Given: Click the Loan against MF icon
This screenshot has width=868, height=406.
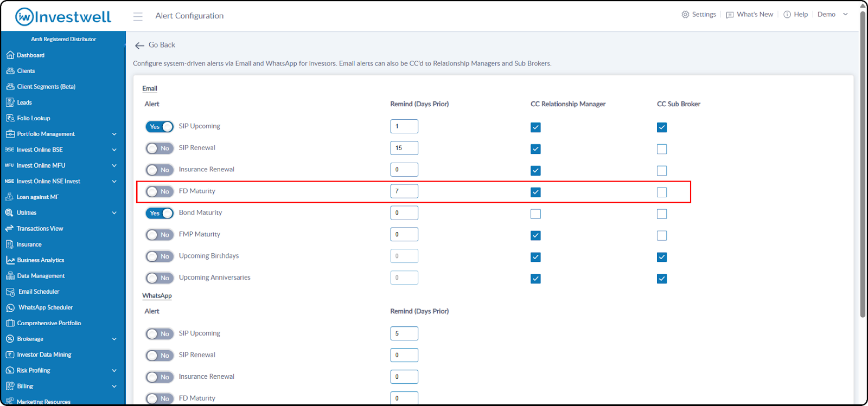Looking at the screenshot, I should click(x=10, y=197).
